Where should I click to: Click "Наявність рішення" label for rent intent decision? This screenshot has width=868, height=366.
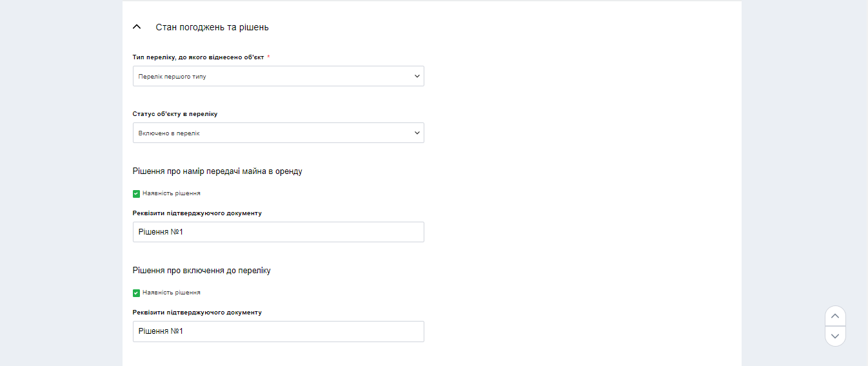click(172, 193)
